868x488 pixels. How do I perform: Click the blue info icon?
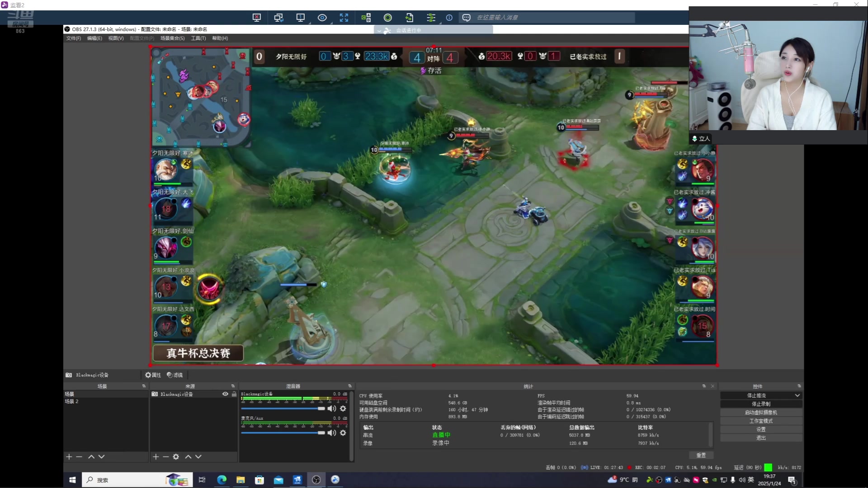(x=449, y=18)
